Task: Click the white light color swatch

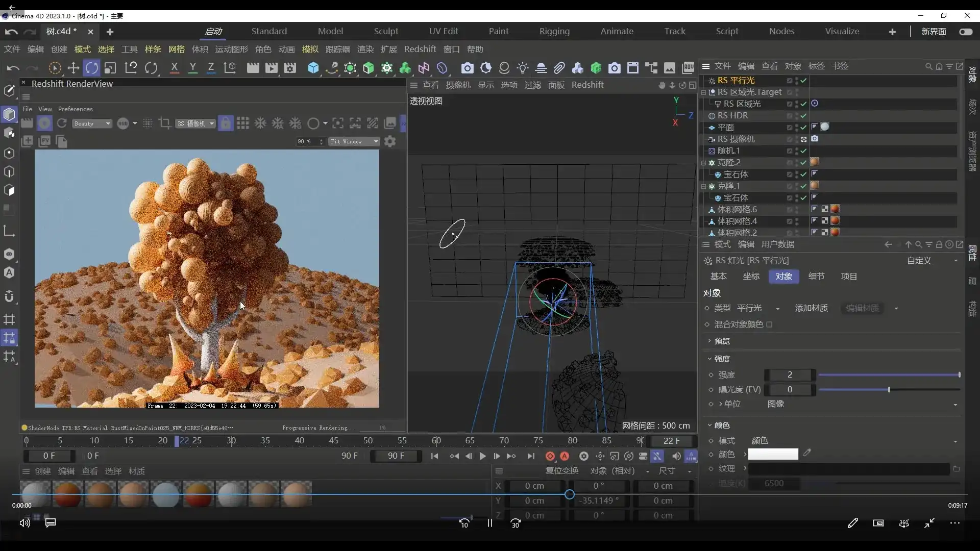Action: (773, 454)
